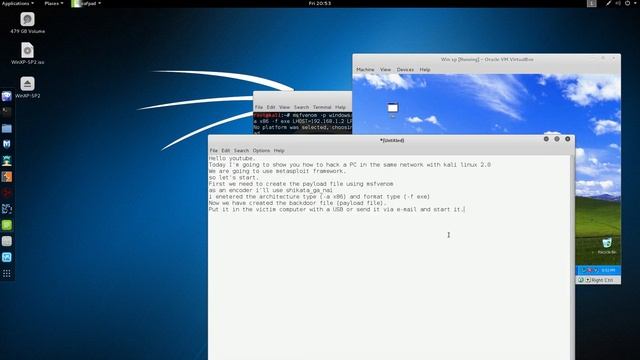Click the 'Right Ctrl' host key label
This screenshot has width=640, height=360.
tap(602, 280)
